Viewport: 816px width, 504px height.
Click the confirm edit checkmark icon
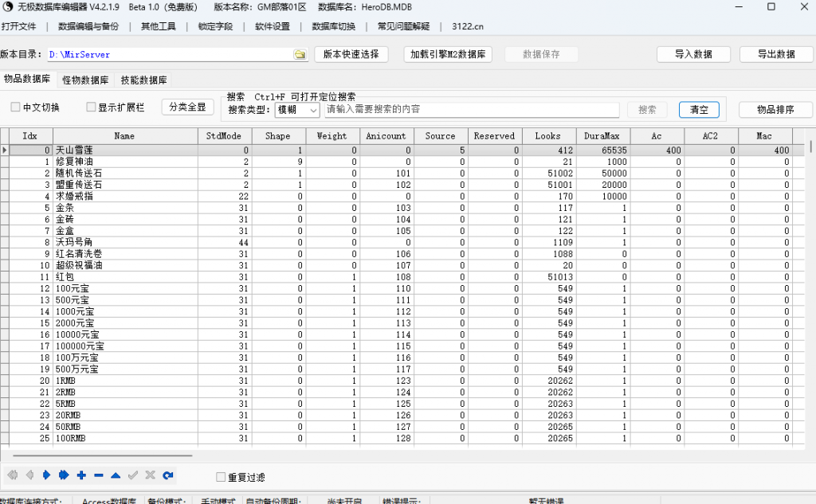[132, 475]
